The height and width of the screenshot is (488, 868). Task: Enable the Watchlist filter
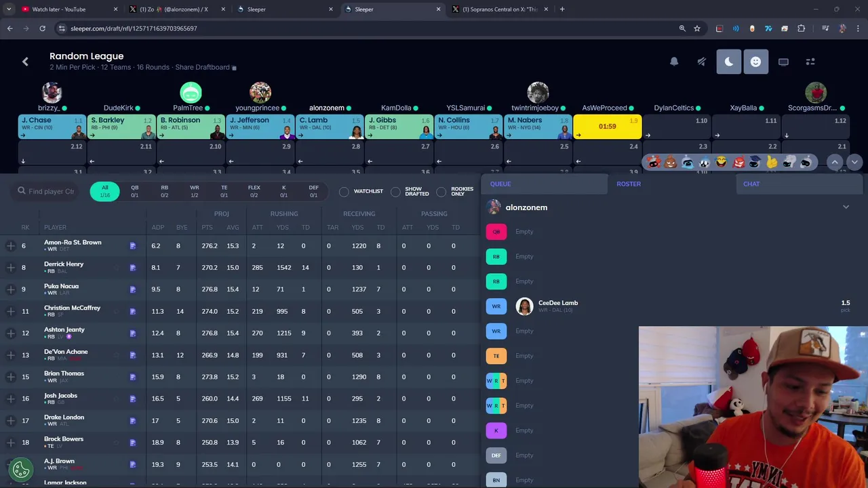pos(344,192)
